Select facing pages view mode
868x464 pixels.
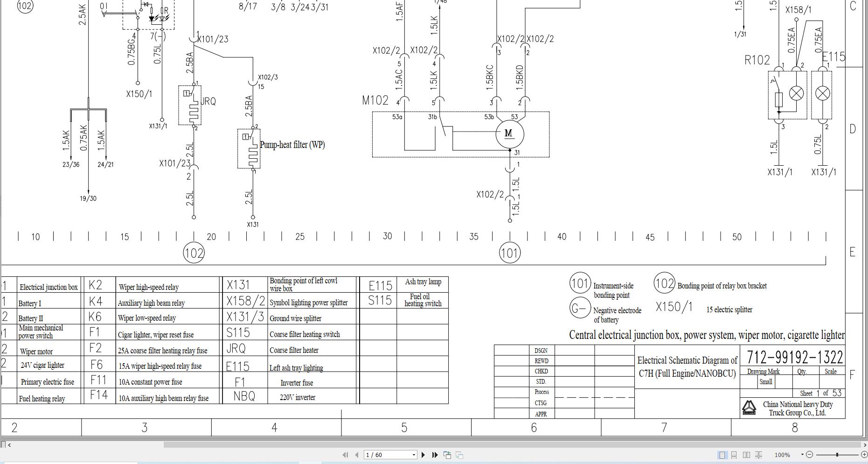(x=746, y=455)
